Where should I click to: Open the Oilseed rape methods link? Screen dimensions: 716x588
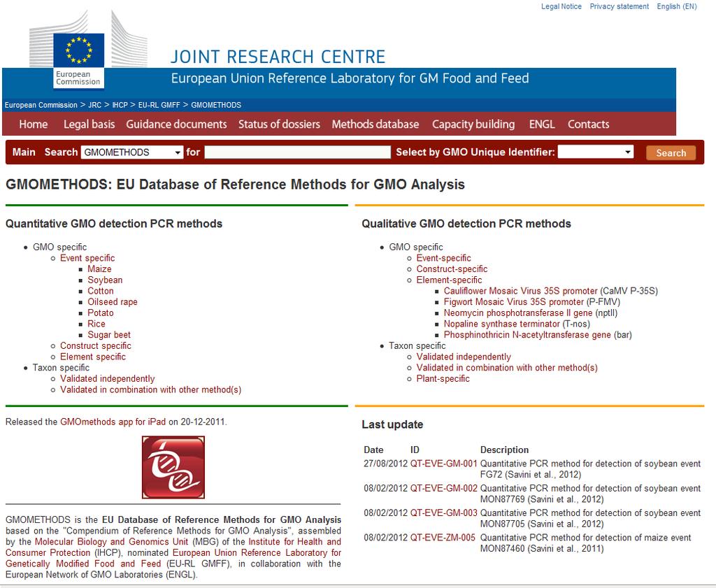click(113, 302)
